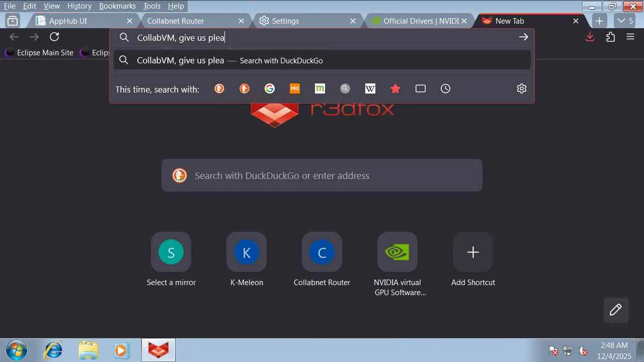Open the File menu
Viewport: 644px width, 362px height.
10,6
